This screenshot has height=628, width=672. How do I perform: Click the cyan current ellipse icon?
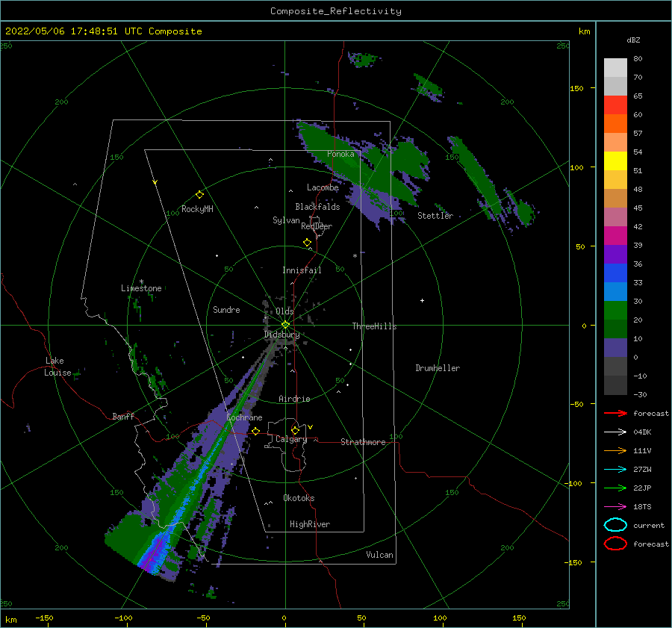(615, 525)
